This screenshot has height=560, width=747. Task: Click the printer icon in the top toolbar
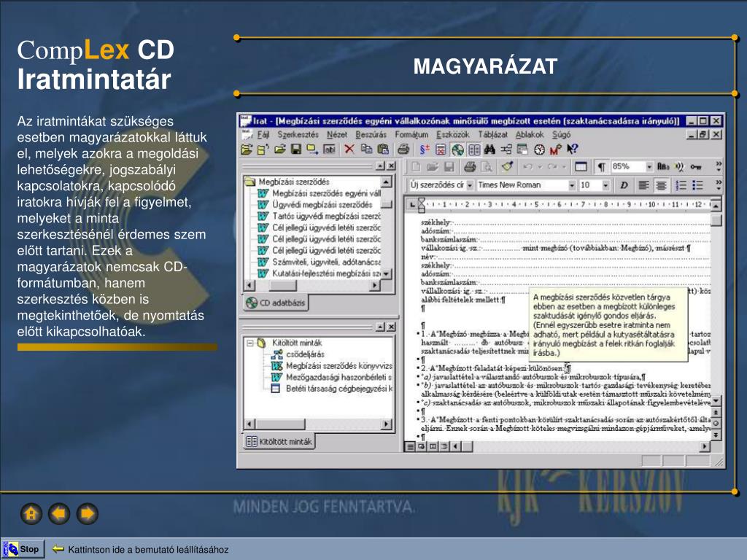tap(403, 149)
